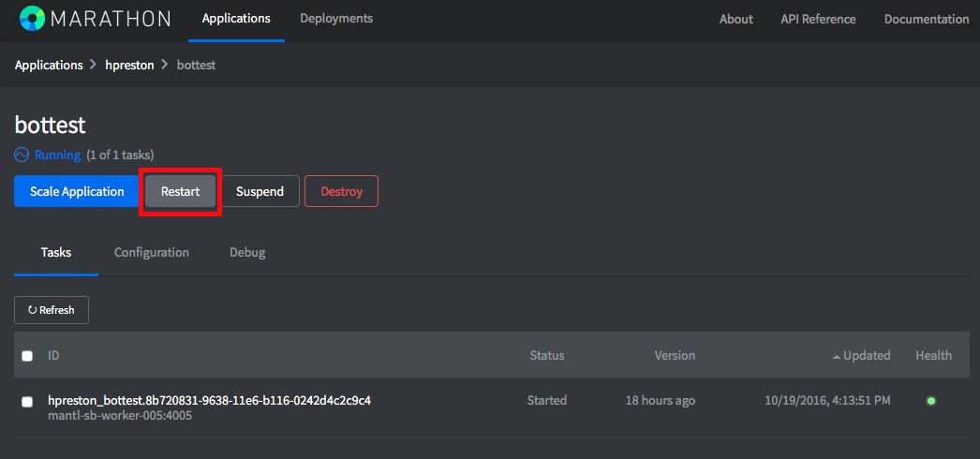The image size is (980, 459).
Task: Open the Documentation link
Action: pyautogui.click(x=927, y=20)
